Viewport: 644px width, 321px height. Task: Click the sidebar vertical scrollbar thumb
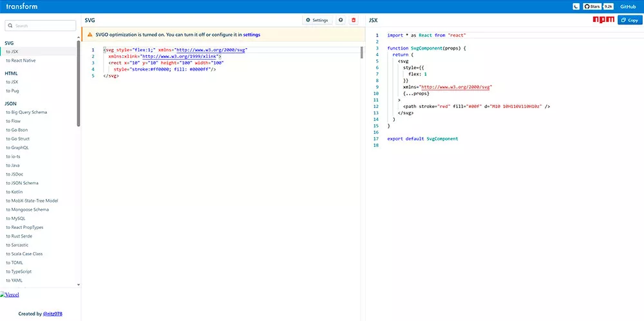pyautogui.click(x=79, y=84)
